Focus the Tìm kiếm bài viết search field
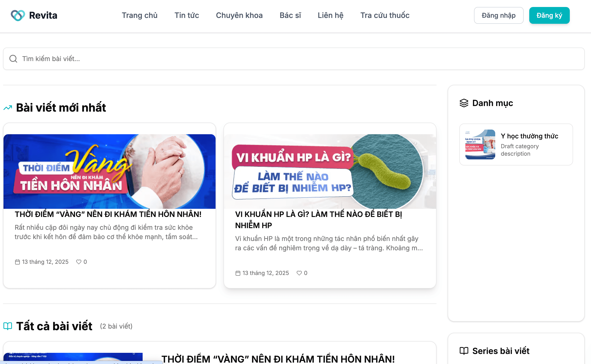591x364 pixels. 294,59
